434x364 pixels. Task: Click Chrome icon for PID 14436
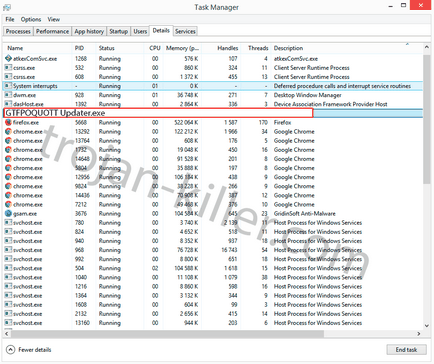coord(8,195)
